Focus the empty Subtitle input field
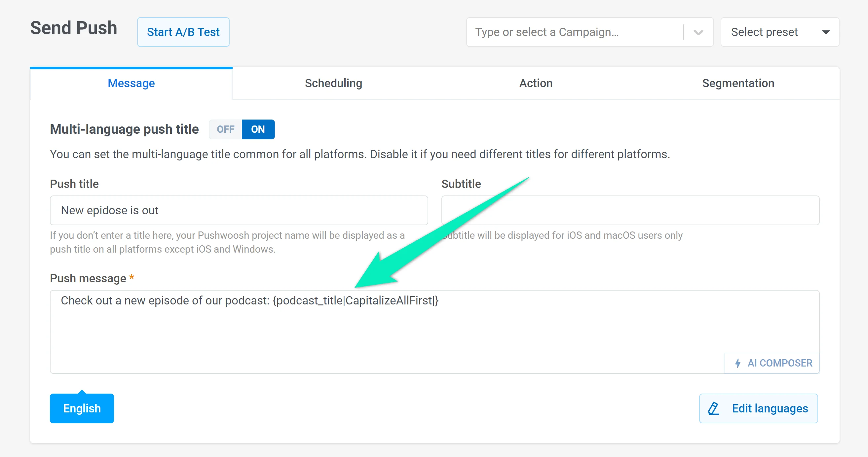The width and height of the screenshot is (868, 457). (630, 210)
